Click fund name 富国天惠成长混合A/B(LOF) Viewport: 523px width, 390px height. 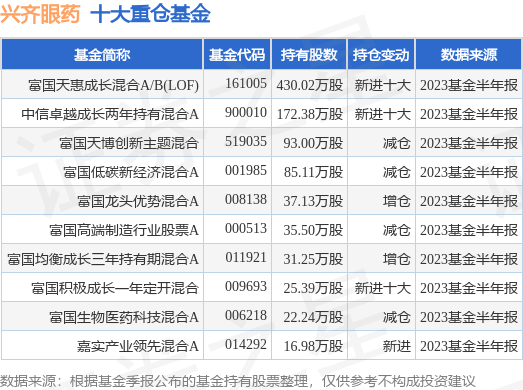(x=113, y=85)
